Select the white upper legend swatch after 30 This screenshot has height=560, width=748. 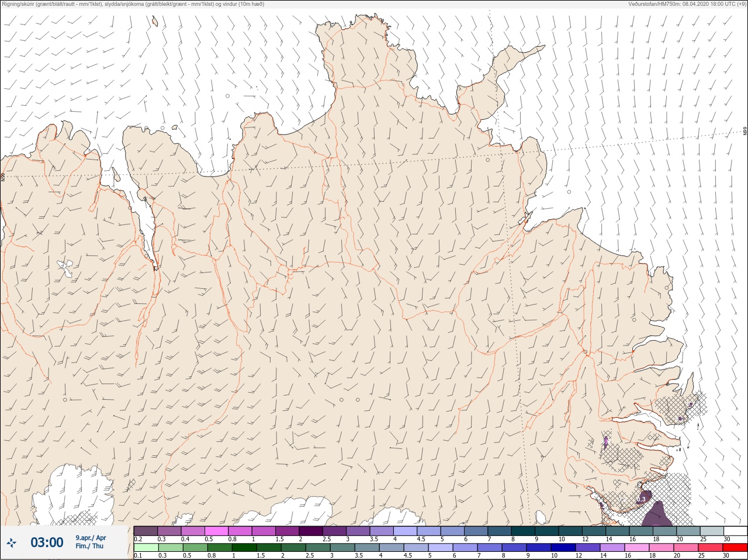(x=735, y=531)
